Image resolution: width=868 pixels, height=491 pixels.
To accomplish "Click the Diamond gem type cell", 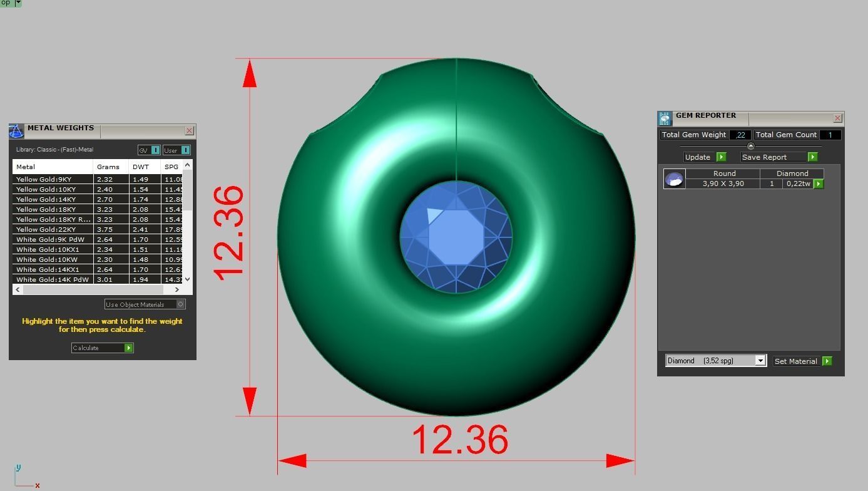I will [x=792, y=173].
